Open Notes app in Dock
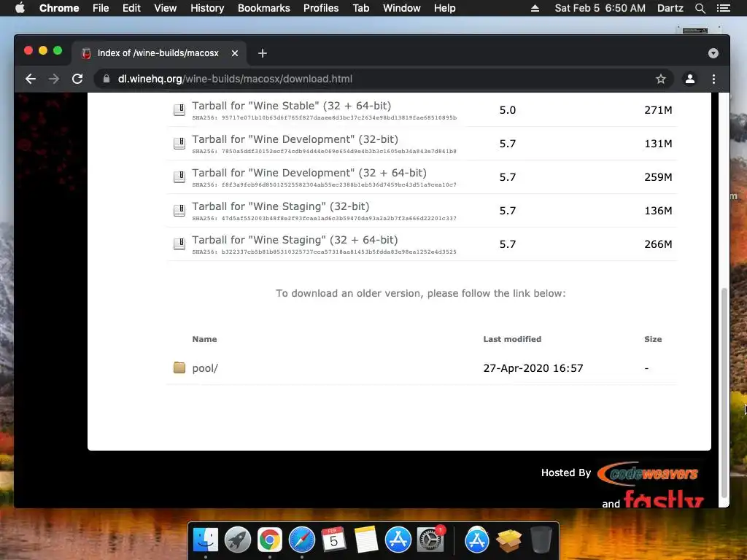 (366, 540)
